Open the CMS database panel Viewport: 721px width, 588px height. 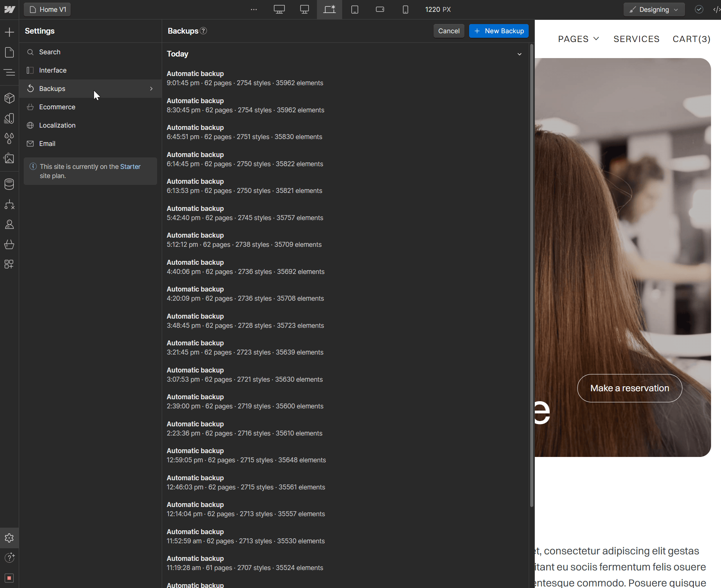[x=10, y=184]
